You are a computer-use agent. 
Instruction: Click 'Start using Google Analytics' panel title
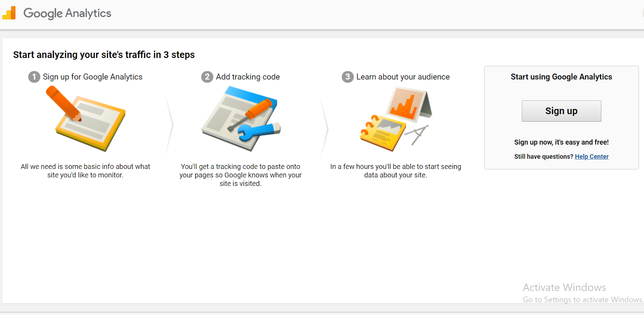pos(561,77)
